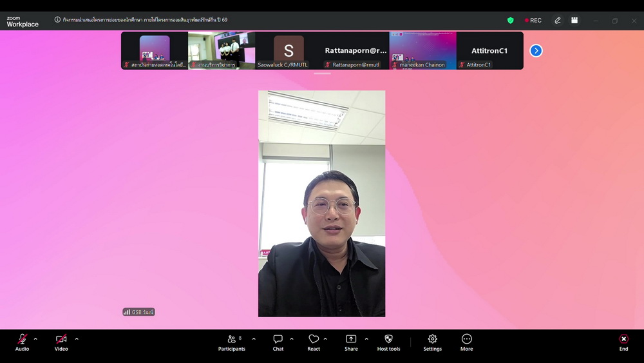Click the green encryption shield icon
This screenshot has height=363, width=644.
[x=511, y=21]
